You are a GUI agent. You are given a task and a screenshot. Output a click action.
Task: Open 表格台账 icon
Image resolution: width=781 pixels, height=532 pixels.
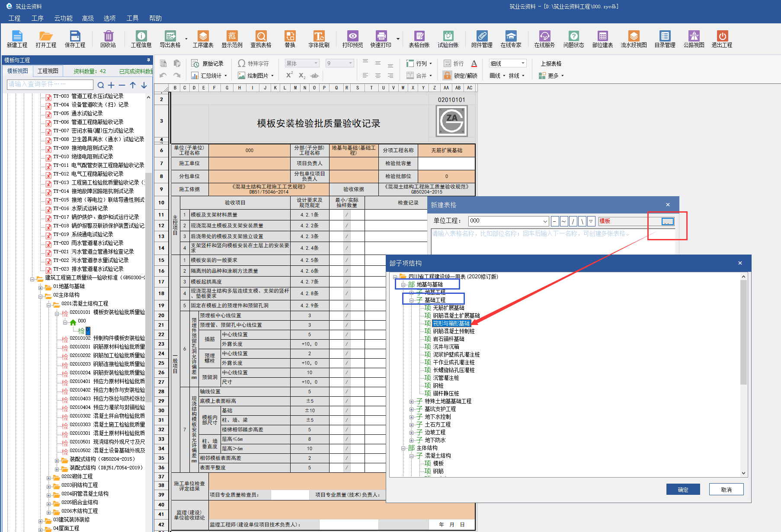419,39
